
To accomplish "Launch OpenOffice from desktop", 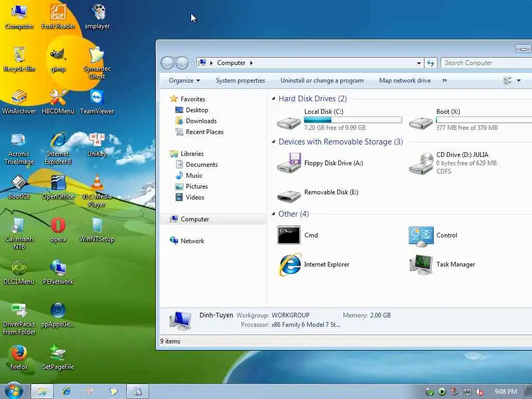I will tap(58, 187).
